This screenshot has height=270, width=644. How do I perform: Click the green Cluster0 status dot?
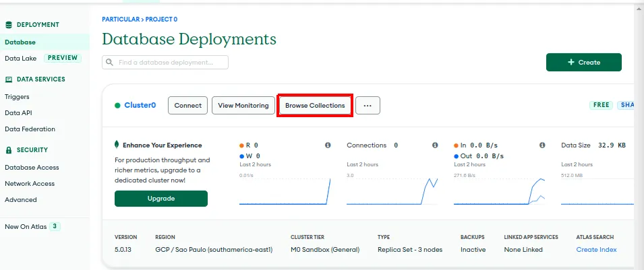pyautogui.click(x=117, y=106)
